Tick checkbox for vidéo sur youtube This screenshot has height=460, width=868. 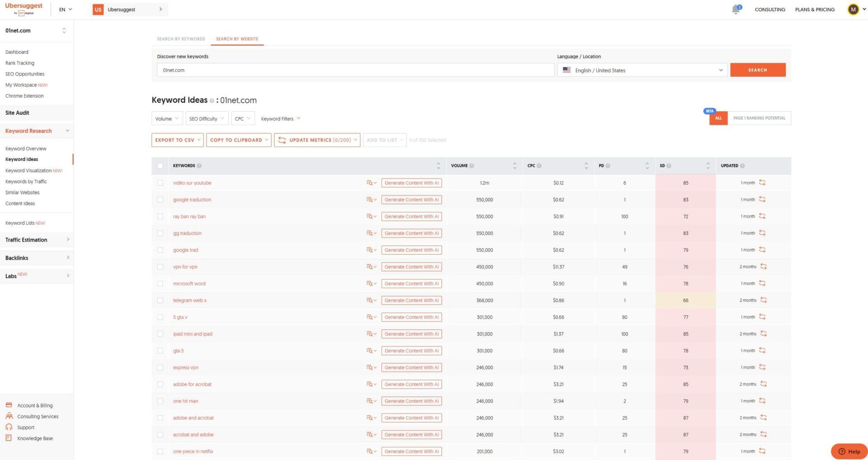tap(160, 183)
